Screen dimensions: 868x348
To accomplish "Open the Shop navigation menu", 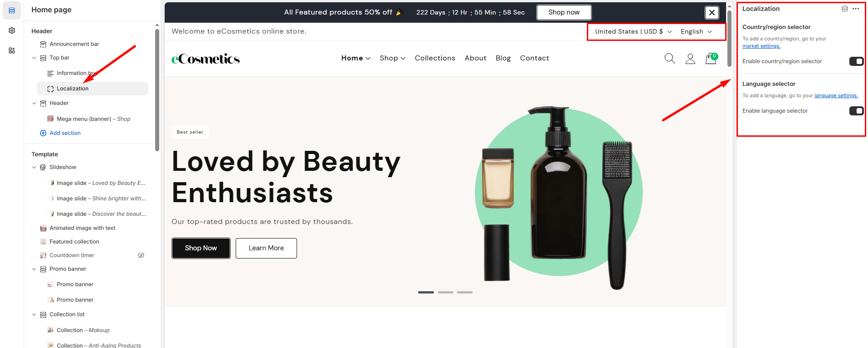I will (393, 58).
